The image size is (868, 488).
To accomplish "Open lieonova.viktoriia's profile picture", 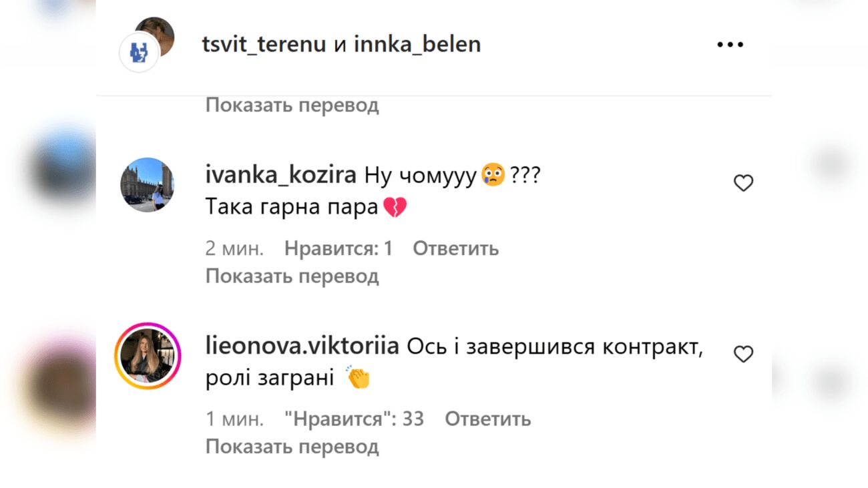I will [147, 356].
